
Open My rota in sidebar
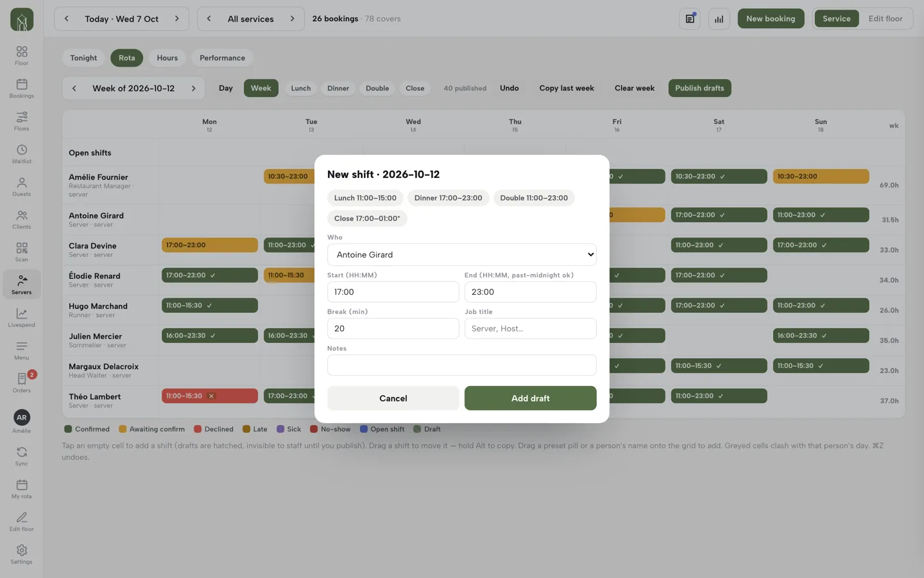(x=22, y=489)
